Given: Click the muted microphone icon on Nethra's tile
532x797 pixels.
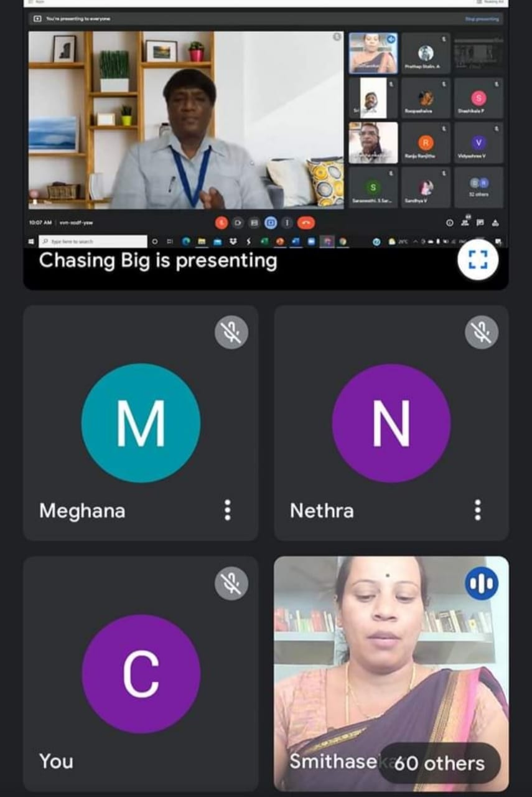Looking at the screenshot, I should pyautogui.click(x=482, y=332).
